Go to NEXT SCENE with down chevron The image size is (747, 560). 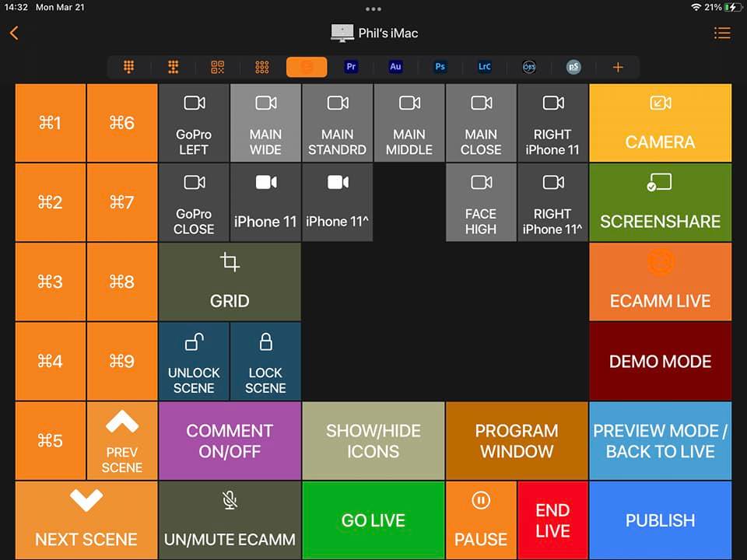pyautogui.click(x=86, y=520)
